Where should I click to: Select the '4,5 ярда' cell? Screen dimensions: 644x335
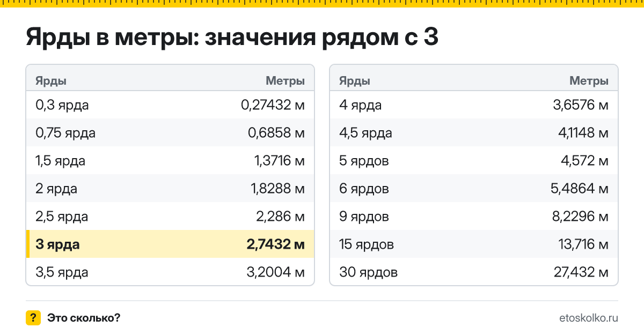[365, 133]
